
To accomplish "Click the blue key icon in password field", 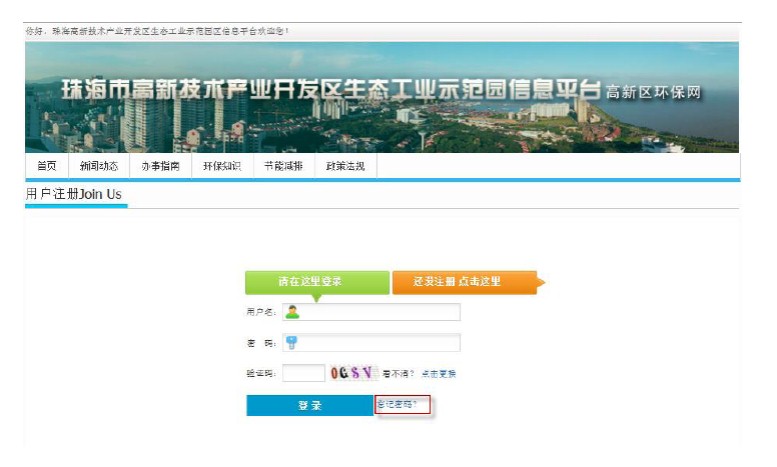I will (x=293, y=343).
